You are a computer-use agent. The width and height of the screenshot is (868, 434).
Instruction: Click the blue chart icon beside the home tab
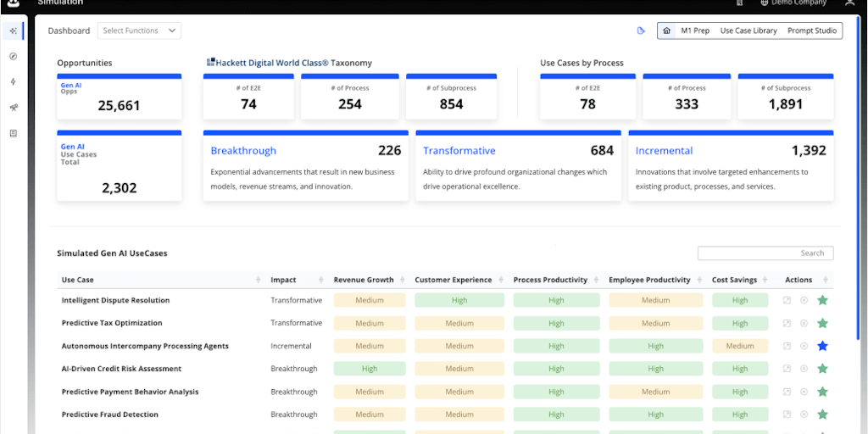[641, 31]
